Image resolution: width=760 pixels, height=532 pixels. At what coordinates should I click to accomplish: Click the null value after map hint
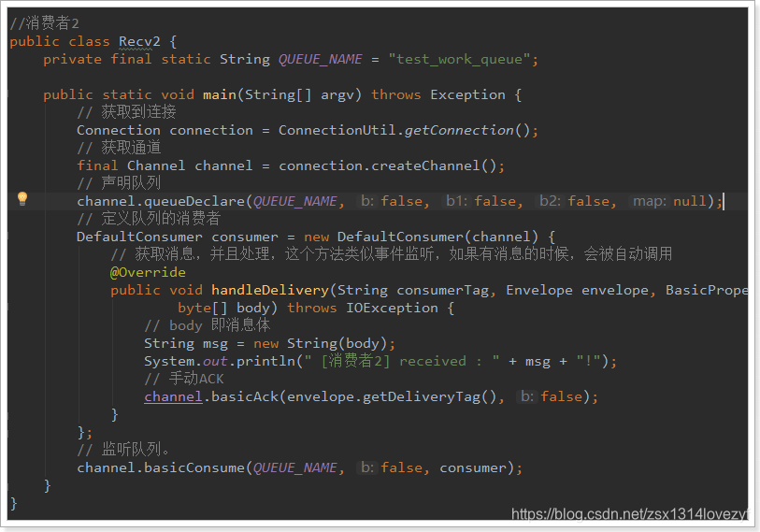pyautogui.click(x=689, y=201)
